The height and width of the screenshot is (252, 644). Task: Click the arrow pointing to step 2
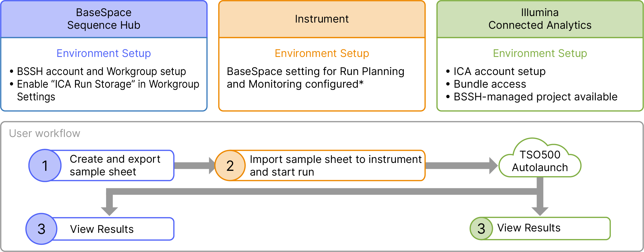[x=195, y=165]
